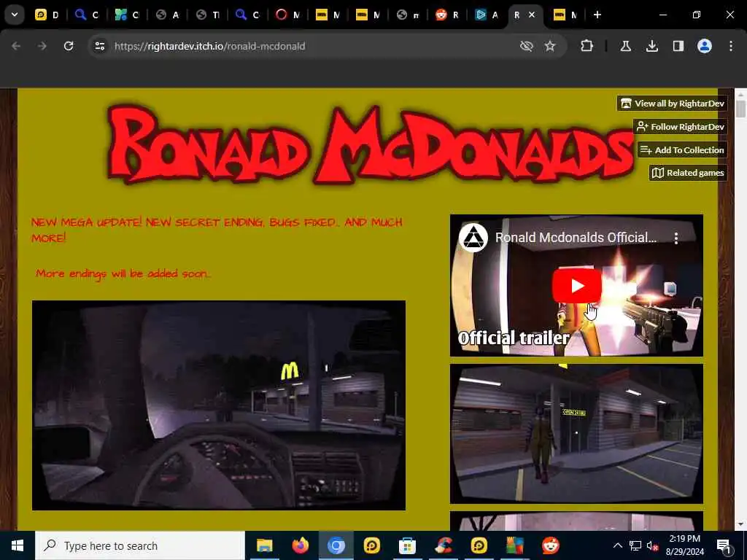Open Windows notification center icon
Screen dimensions: 747x560
(724, 545)
